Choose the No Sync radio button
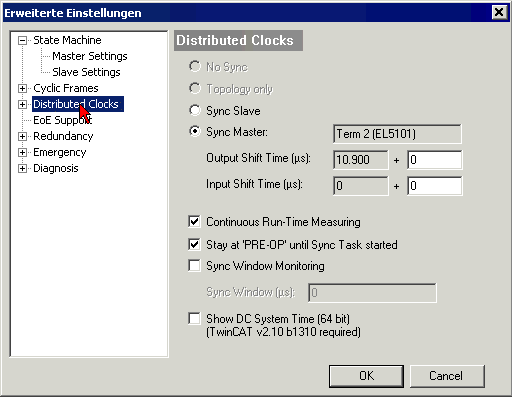 [195, 66]
